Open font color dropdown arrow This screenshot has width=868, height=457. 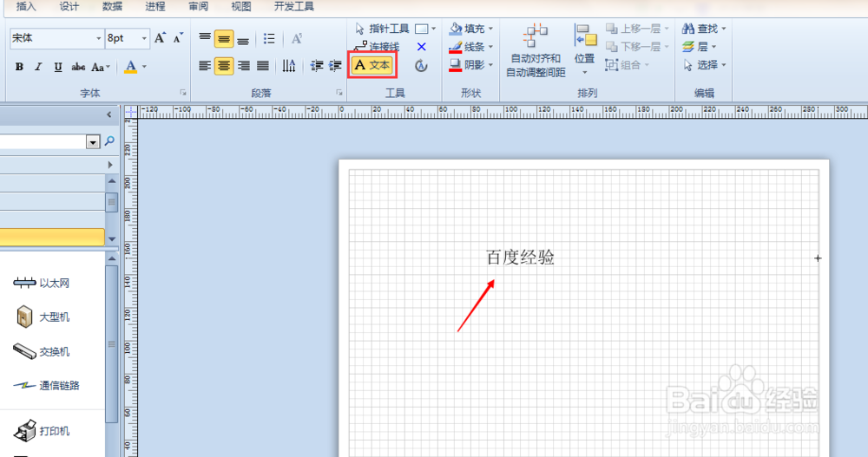click(144, 67)
